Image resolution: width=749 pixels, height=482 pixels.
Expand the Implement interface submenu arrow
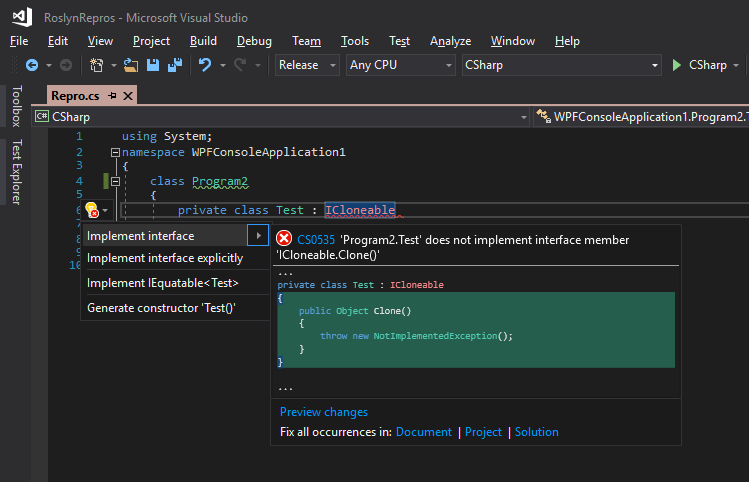(x=258, y=236)
